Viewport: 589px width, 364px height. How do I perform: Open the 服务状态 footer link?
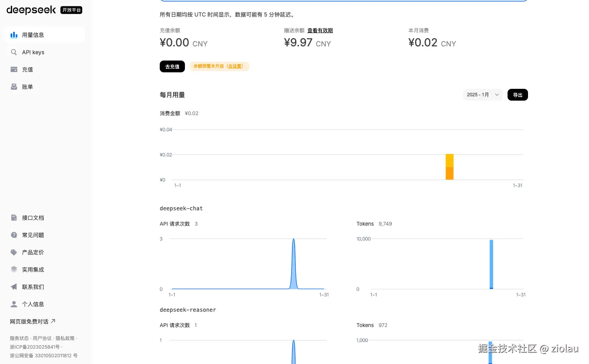19,338
